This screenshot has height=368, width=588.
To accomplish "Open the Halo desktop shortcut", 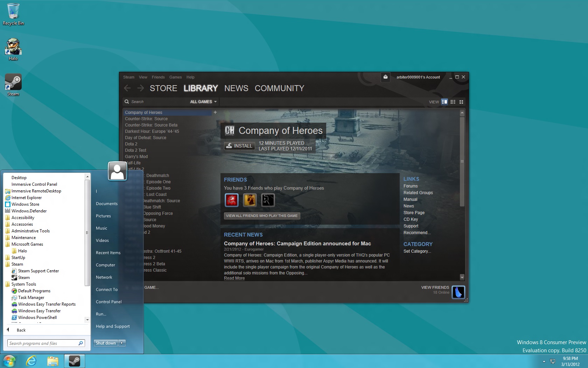I will click(x=13, y=49).
